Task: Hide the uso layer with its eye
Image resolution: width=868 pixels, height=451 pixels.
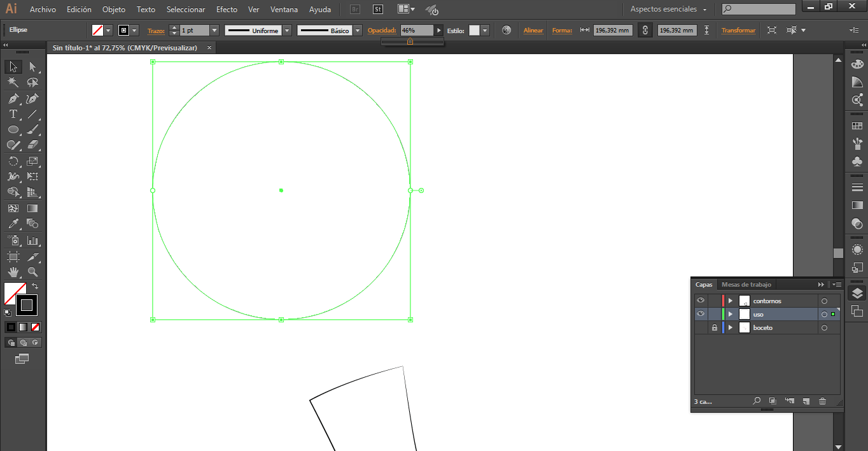Action: tap(701, 314)
